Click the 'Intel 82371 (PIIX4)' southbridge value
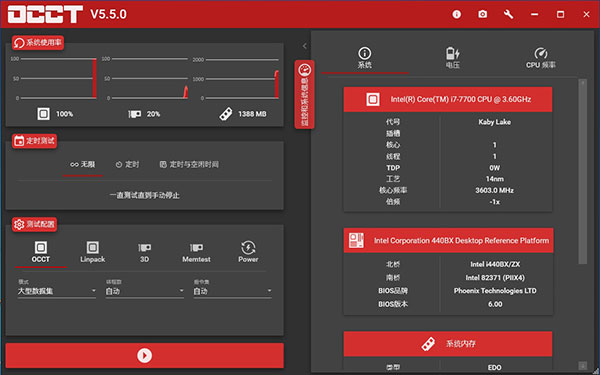The height and width of the screenshot is (375, 600). point(495,278)
